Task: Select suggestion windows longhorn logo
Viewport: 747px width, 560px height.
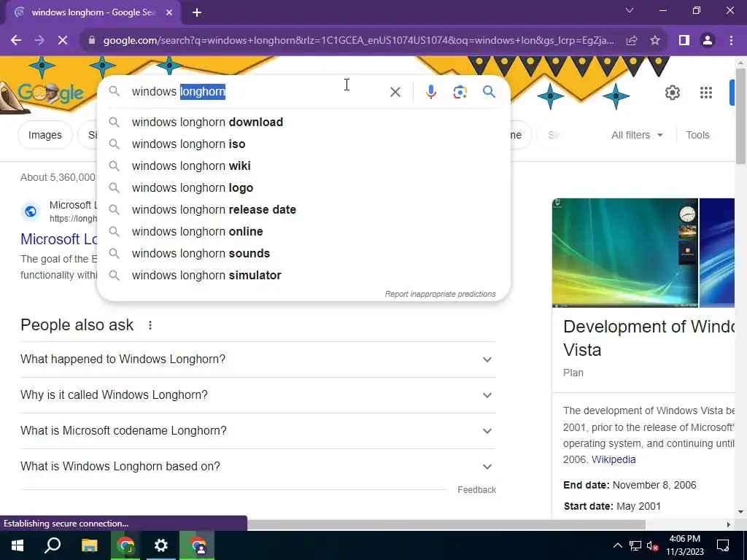Action: (303, 187)
